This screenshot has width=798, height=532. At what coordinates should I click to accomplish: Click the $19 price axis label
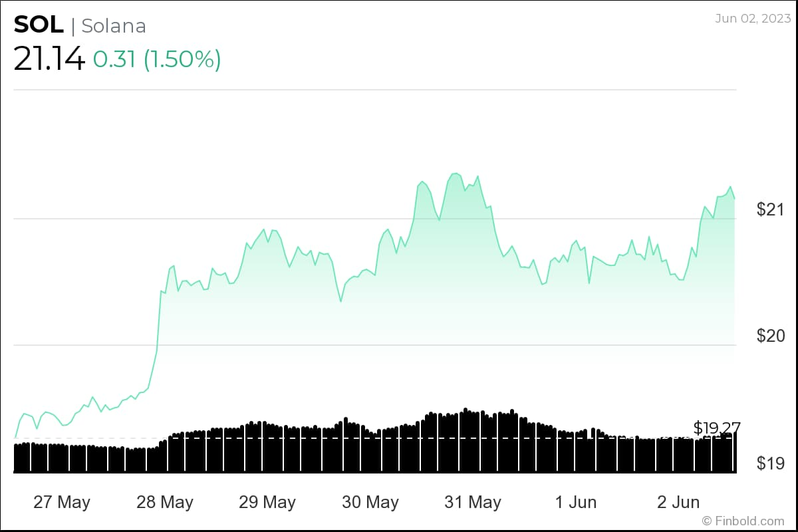point(771,463)
